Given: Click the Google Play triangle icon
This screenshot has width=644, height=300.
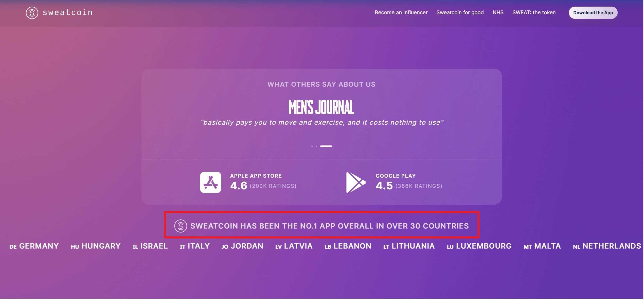Looking at the screenshot, I should coord(356,182).
